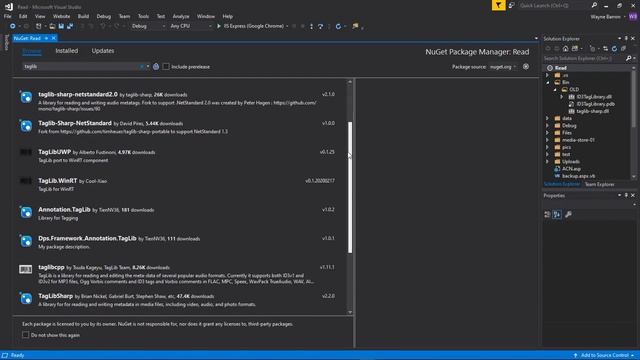The image size is (640, 360).
Task: Open the Any CPU platform dropdown
Action: coord(191,26)
